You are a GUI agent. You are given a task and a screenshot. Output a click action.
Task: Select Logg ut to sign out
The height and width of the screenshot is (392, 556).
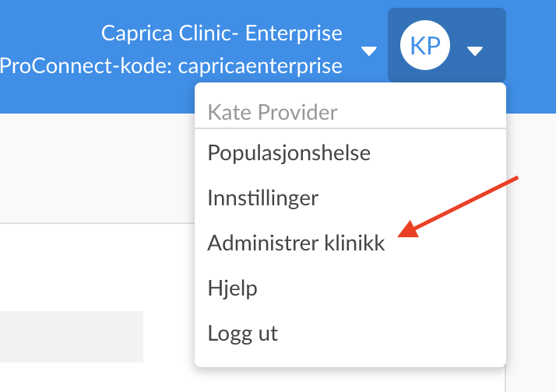tap(242, 333)
